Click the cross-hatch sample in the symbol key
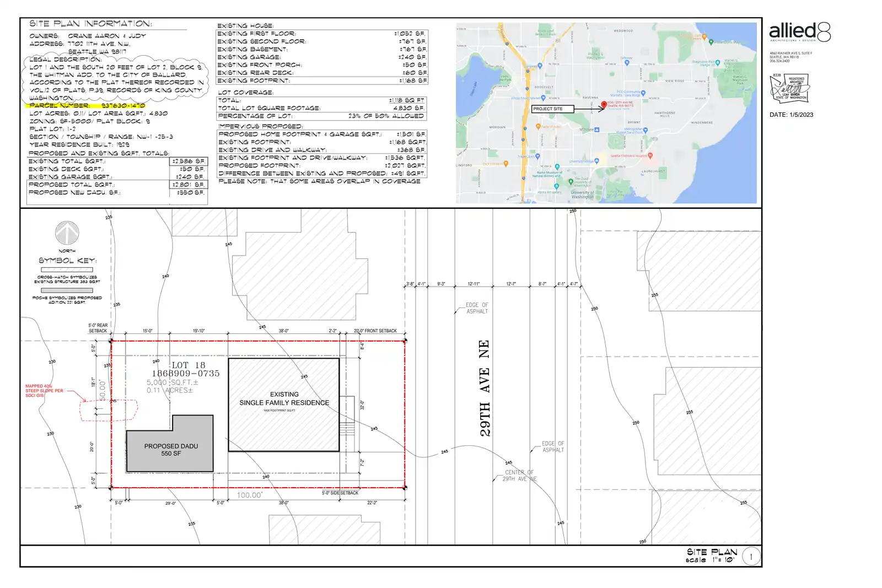This screenshot has width=882, height=588. click(x=67, y=270)
